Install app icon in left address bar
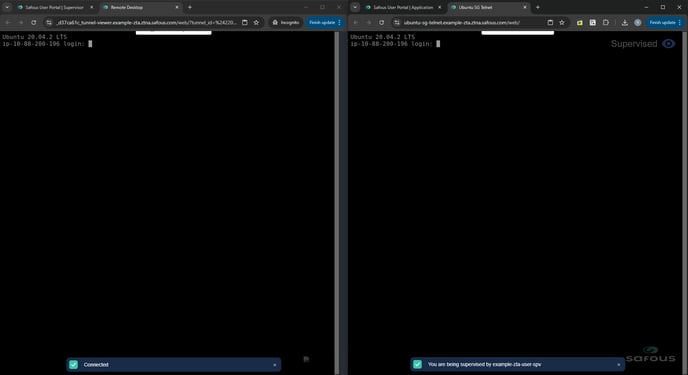The width and height of the screenshot is (688, 375). [x=245, y=22]
